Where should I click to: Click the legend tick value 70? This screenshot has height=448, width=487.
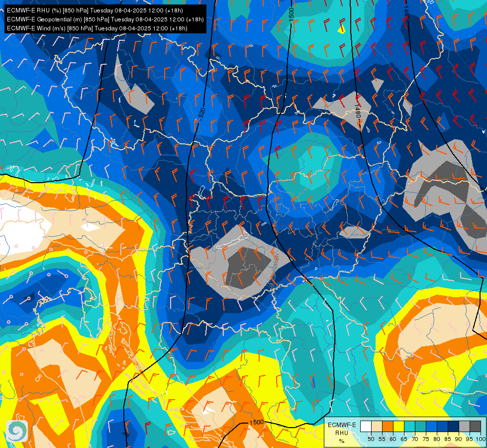[415, 439]
